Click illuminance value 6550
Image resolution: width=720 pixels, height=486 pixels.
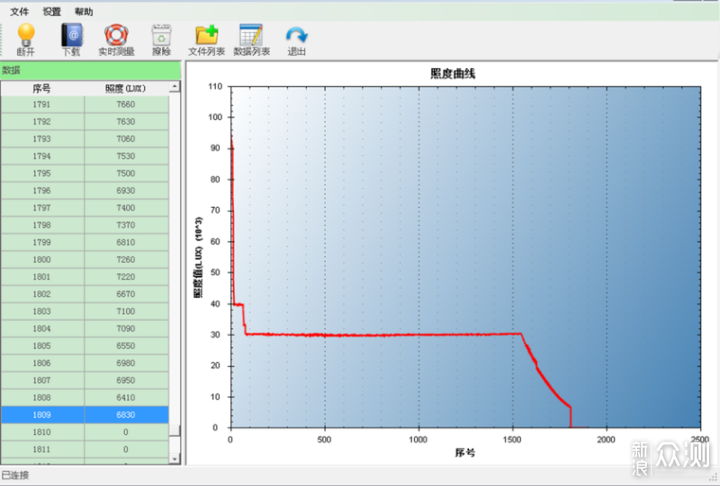tap(126, 346)
